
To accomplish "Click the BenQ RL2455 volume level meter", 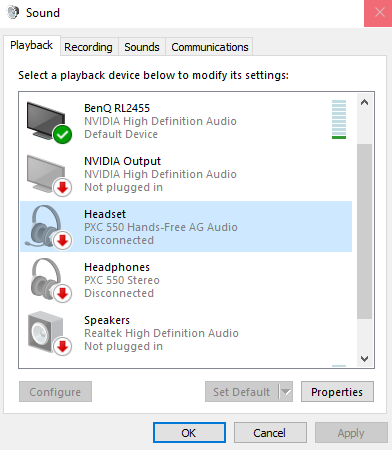I will 339,119.
